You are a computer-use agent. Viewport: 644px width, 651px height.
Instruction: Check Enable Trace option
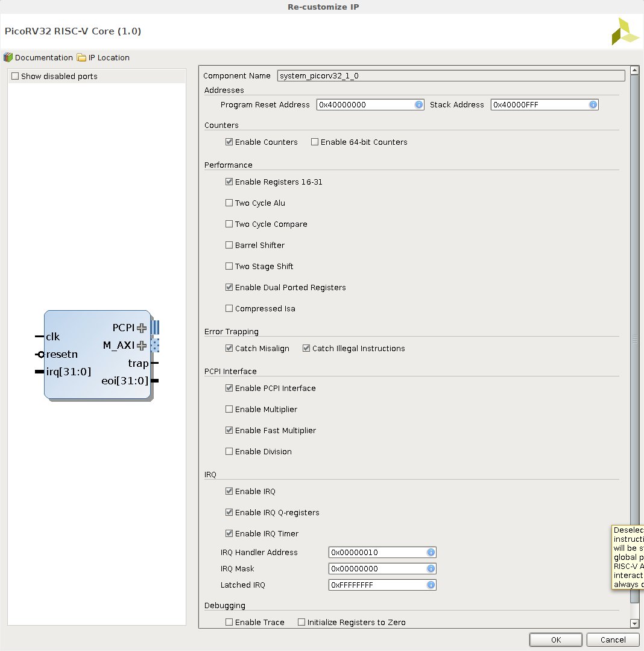coord(229,622)
